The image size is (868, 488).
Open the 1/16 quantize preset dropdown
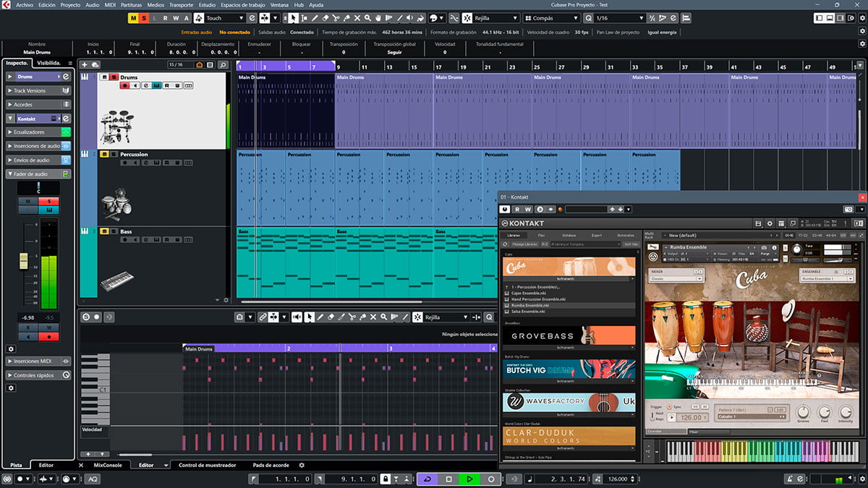point(619,18)
